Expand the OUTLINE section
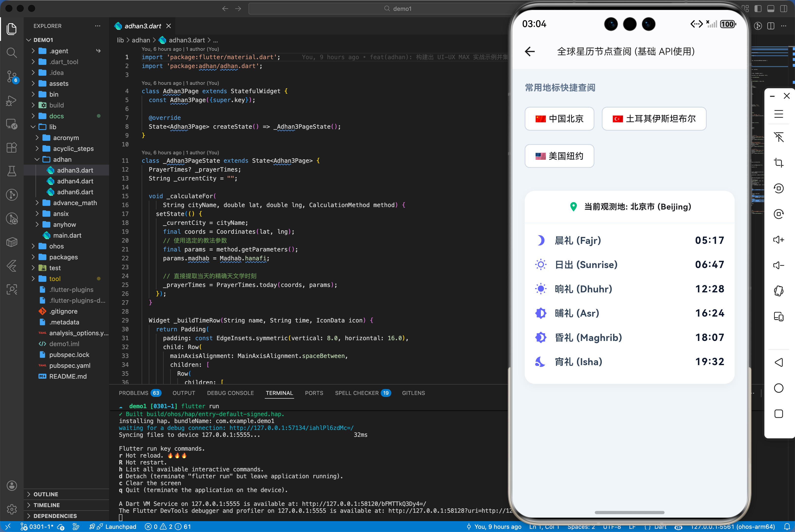Screen dimensions: 795x532 (x=46, y=494)
